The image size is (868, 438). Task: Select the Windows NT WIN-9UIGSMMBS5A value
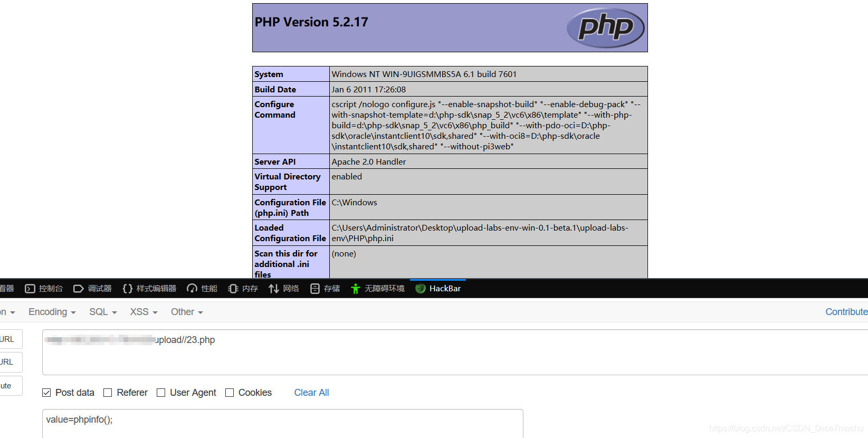(x=424, y=74)
